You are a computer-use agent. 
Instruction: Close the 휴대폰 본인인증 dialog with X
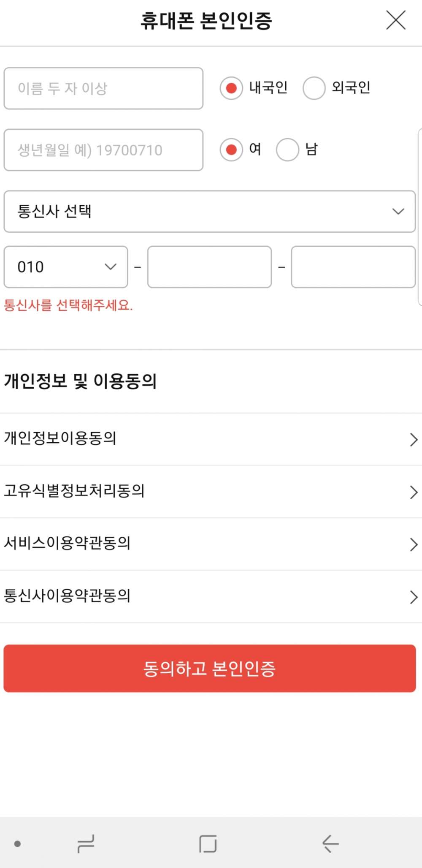tap(395, 20)
